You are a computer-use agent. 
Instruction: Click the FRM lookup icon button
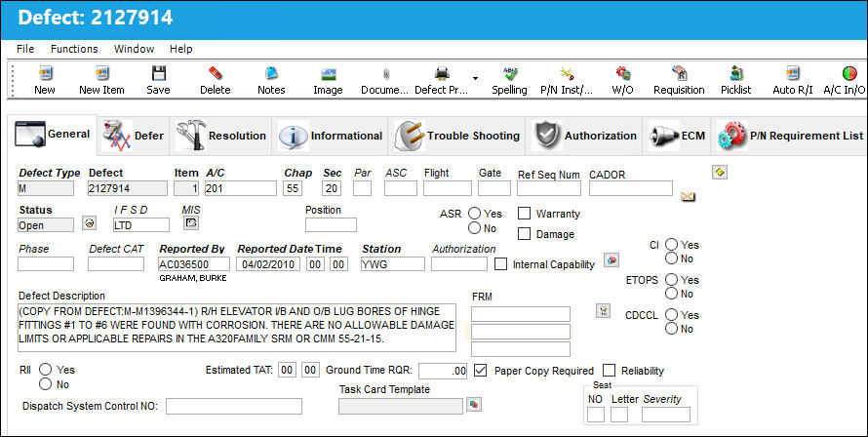point(603,311)
